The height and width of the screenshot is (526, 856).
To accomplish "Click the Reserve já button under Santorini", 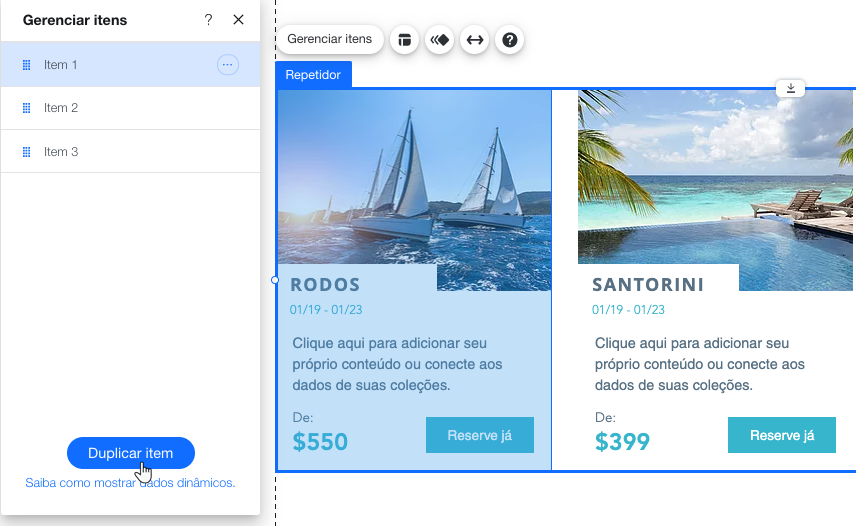I will pos(782,435).
